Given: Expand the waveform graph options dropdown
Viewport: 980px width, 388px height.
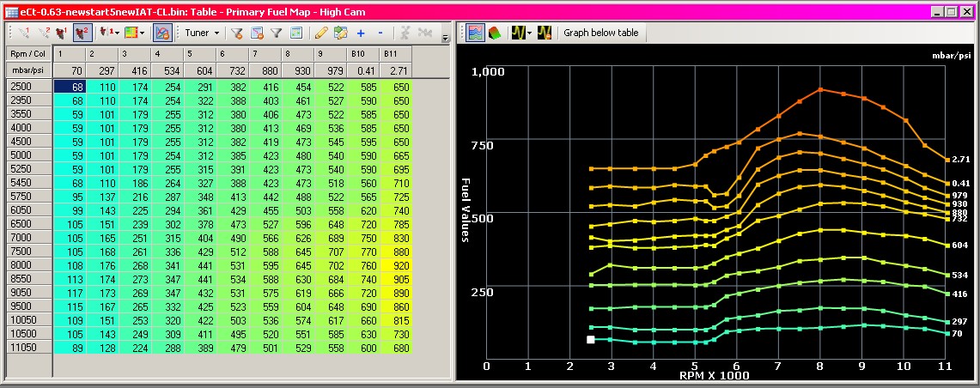Looking at the screenshot, I should [531, 33].
